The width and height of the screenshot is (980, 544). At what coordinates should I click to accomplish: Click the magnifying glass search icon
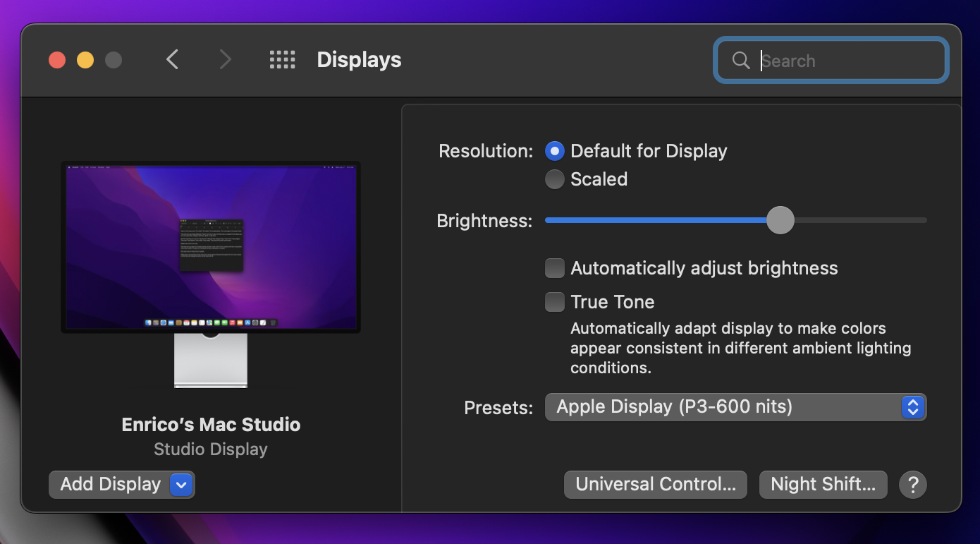pyautogui.click(x=741, y=61)
